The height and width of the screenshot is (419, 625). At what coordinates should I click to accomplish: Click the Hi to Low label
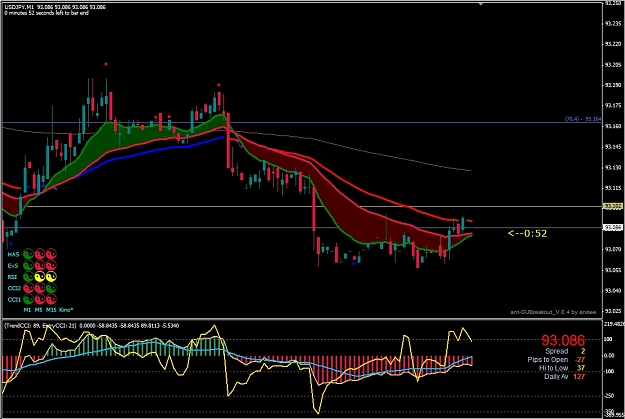tap(553, 368)
